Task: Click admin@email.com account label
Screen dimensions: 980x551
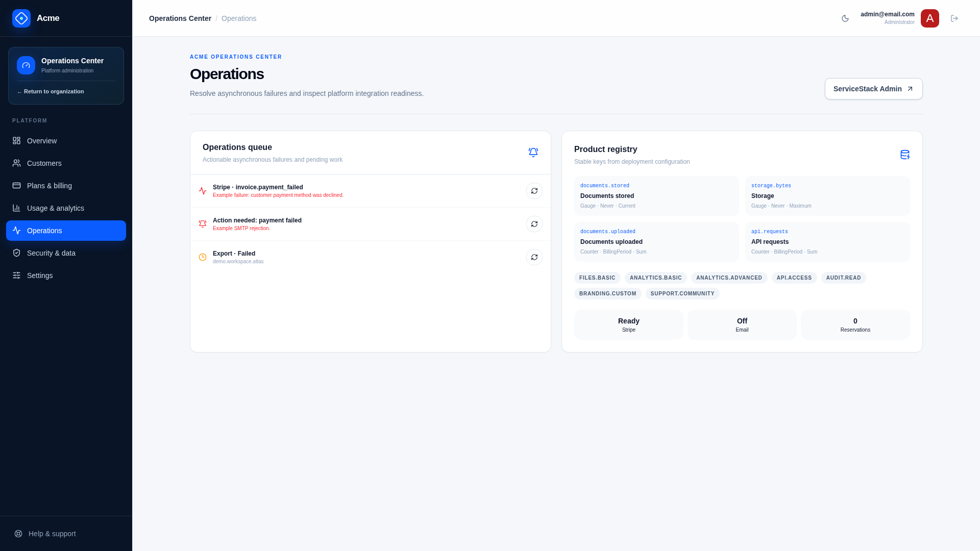Action: coord(888,14)
